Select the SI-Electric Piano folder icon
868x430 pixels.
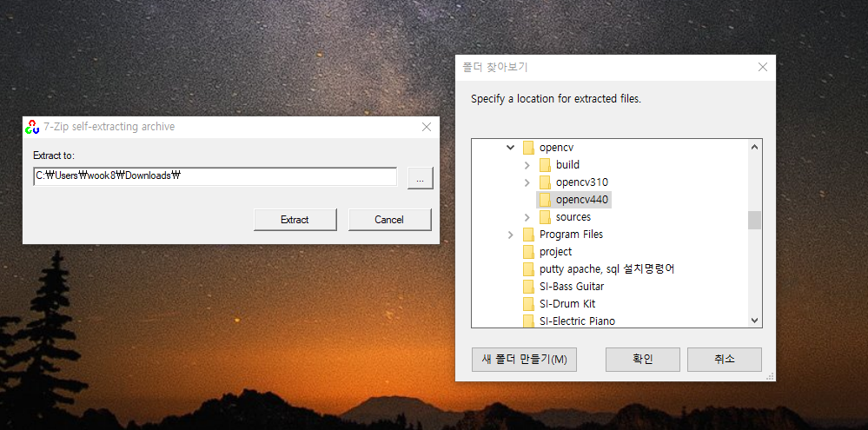coord(528,321)
